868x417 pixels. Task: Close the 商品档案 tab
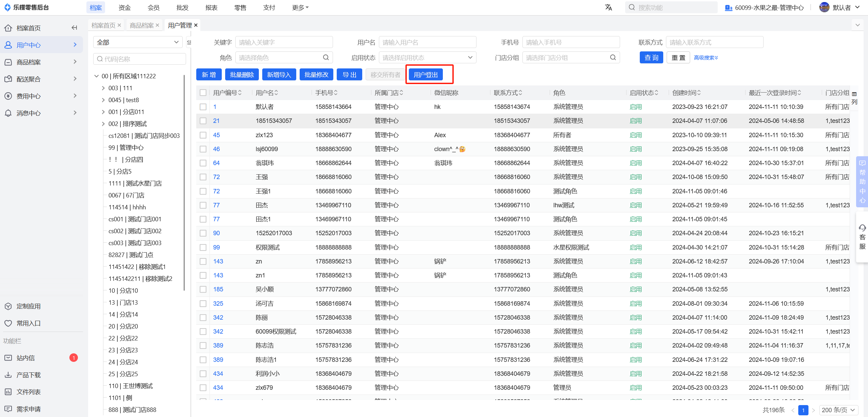tap(157, 25)
